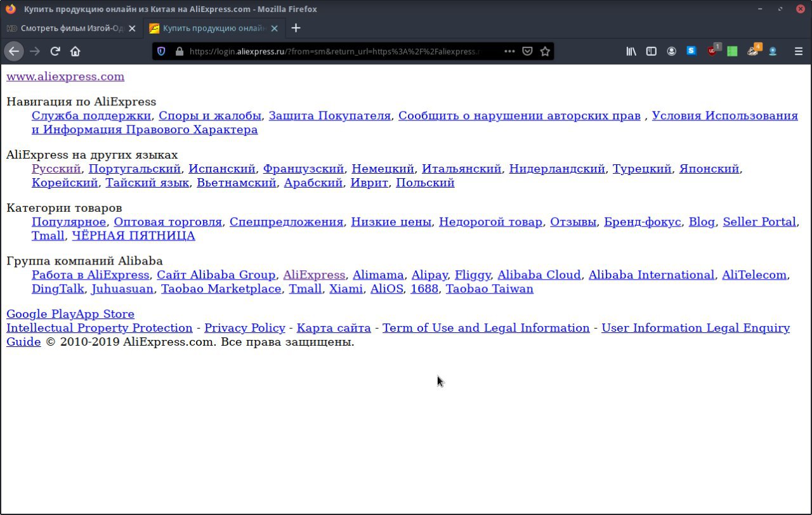Open Intellectual Property Protection link
This screenshot has height=515, width=812.
[99, 329]
